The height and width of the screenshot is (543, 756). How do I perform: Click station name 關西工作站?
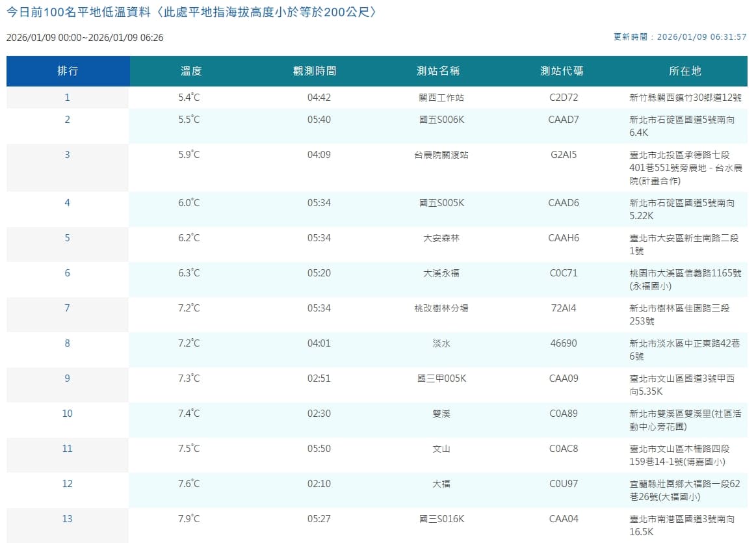pos(441,98)
